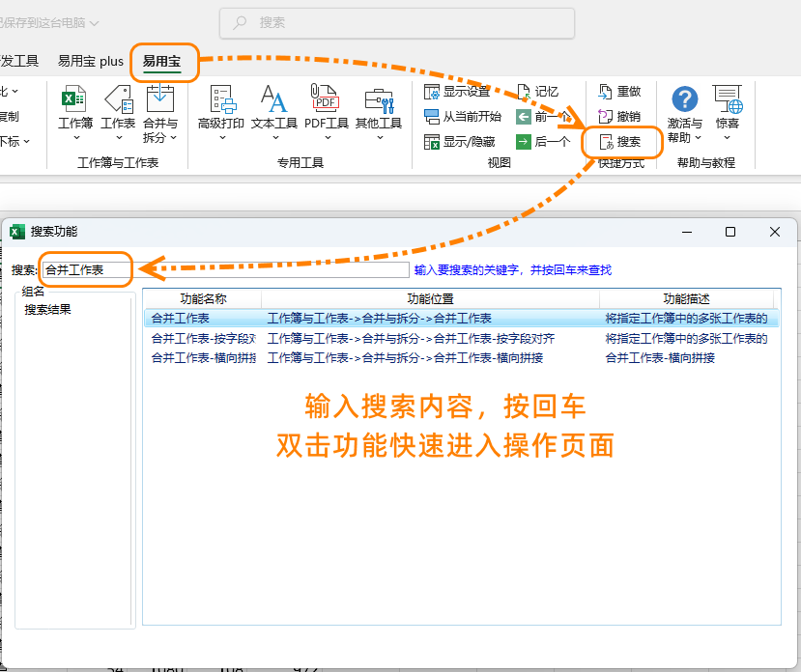Click path 工作簿与工作表->合并与拆分->合并工作表-按字段对齐
This screenshot has width=801, height=672.
click(x=411, y=339)
